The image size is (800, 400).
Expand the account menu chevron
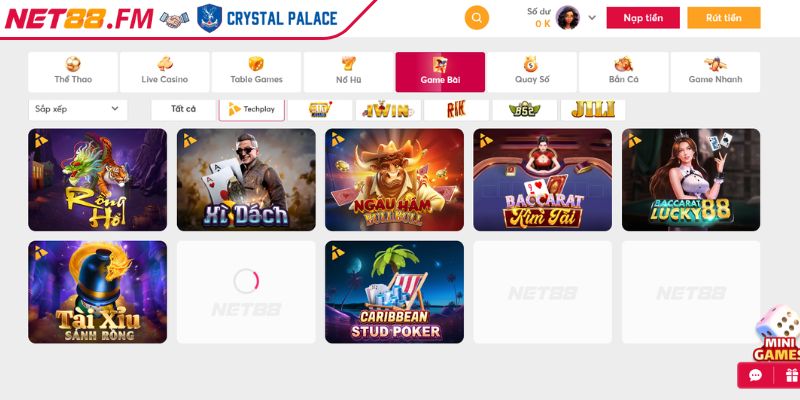click(592, 18)
